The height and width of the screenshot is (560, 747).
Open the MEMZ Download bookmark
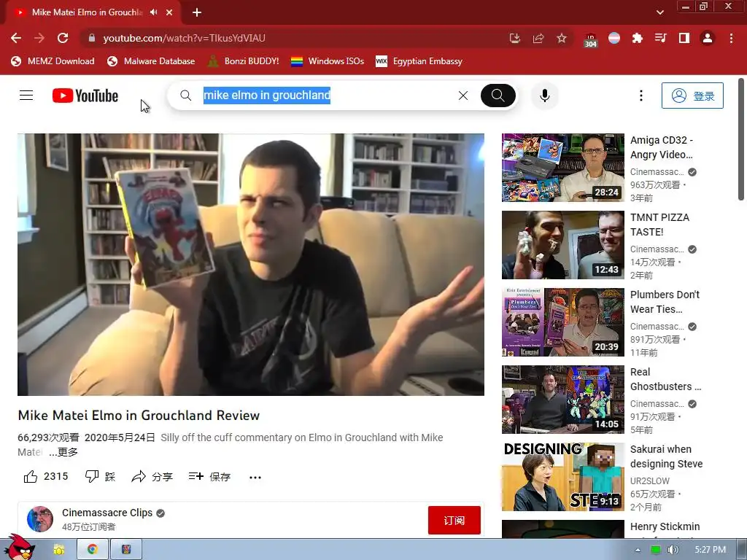tap(53, 61)
